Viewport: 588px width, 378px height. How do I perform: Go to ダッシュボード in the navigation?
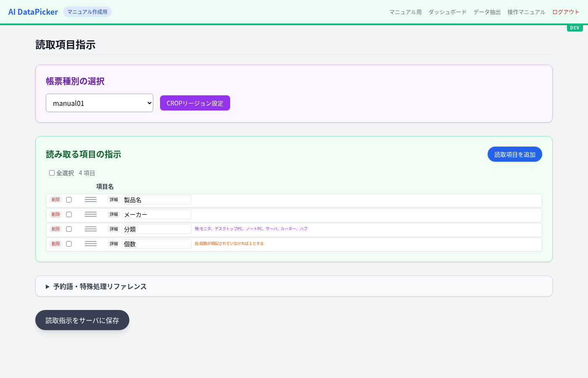447,12
